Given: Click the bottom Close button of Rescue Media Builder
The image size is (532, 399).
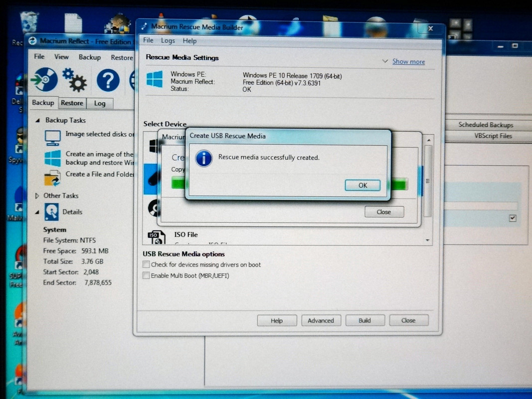Looking at the screenshot, I should click(408, 320).
